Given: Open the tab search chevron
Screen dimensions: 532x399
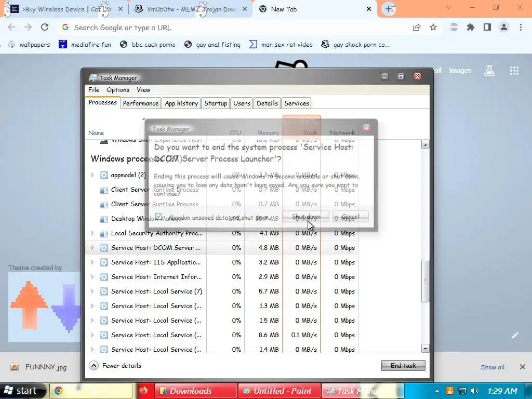Looking at the screenshot, I should tap(448, 7).
